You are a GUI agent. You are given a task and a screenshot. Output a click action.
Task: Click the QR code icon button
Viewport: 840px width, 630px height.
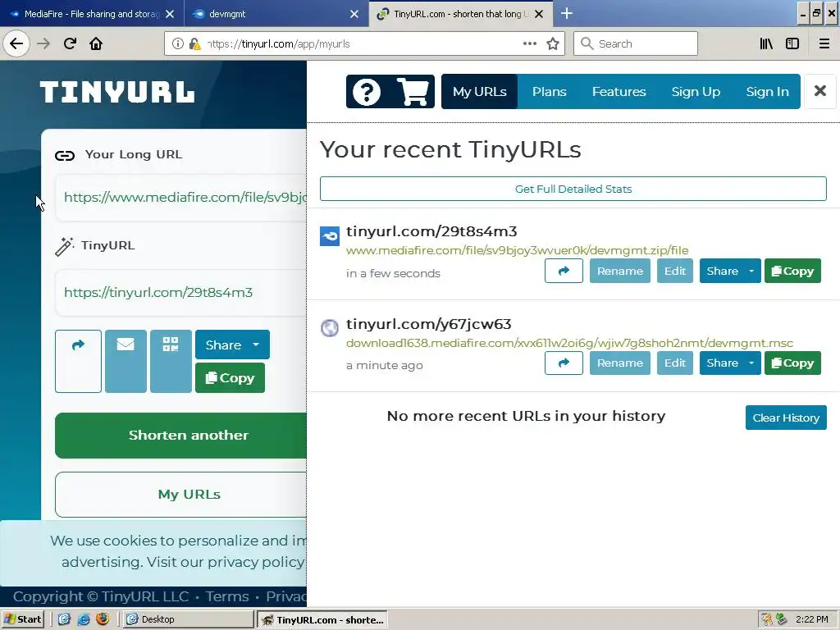click(x=171, y=361)
